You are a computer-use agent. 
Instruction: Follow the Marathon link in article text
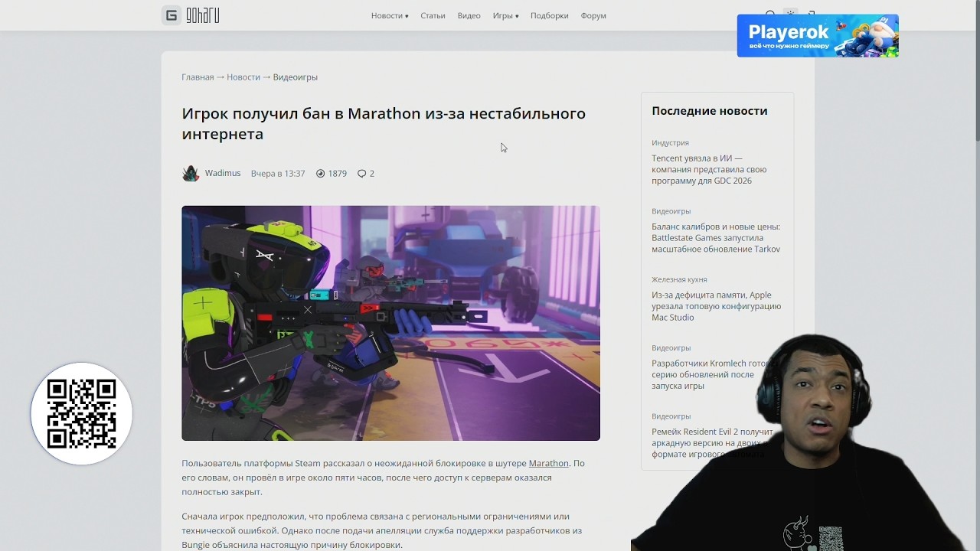click(548, 464)
